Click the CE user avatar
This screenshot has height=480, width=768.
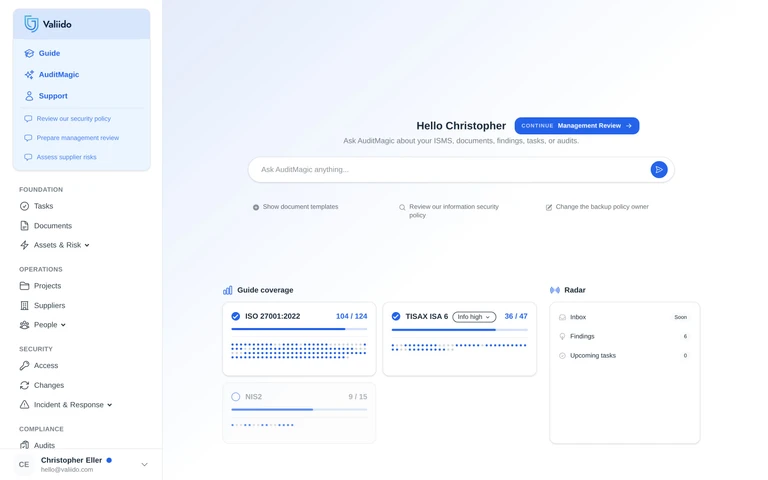point(24,464)
